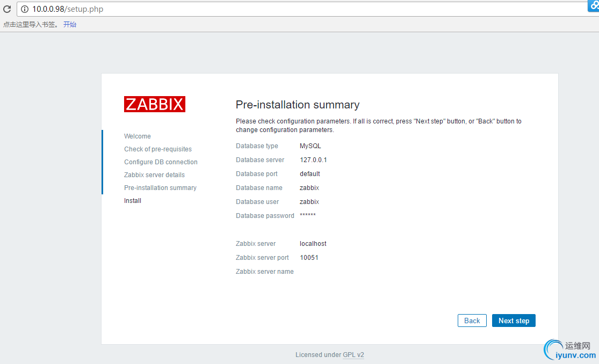This screenshot has width=599, height=364.
Task: Reload the page with the refresh icon
Action: (7, 9)
